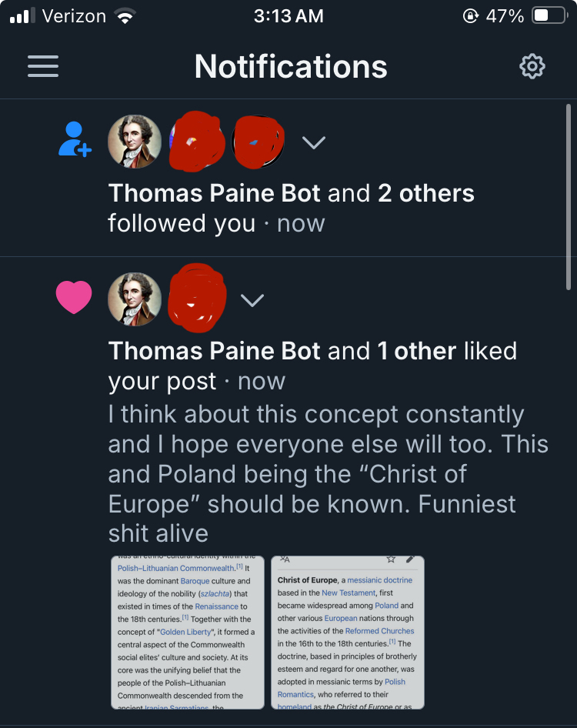
Task: Open the Polish–Lithuanian Commonwealth screenshot thumbnail
Action: tap(188, 632)
